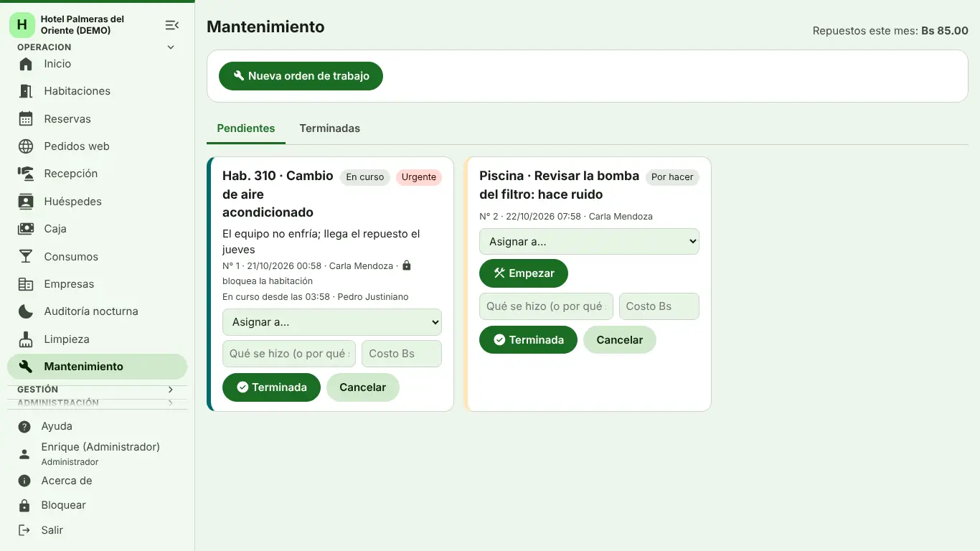Click the Huéspedes contact icon
Viewport: 980px width, 551px height.
(x=26, y=202)
